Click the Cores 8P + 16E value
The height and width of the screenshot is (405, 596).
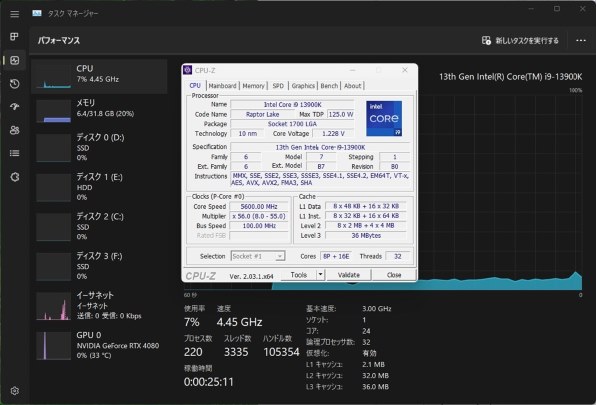pos(336,256)
